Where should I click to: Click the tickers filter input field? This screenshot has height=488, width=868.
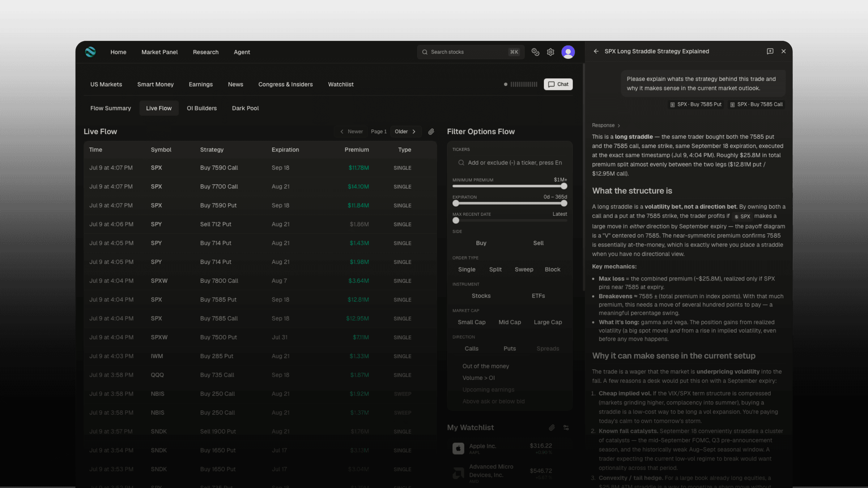(x=510, y=163)
